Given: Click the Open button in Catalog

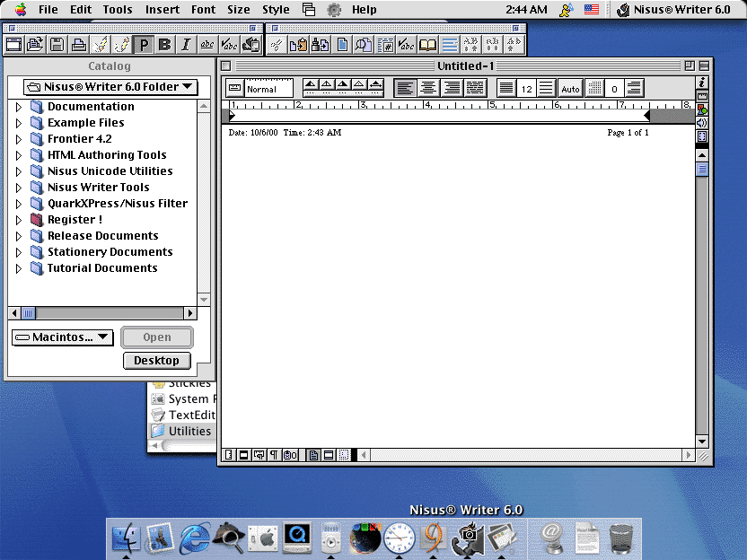Looking at the screenshot, I should click(157, 337).
